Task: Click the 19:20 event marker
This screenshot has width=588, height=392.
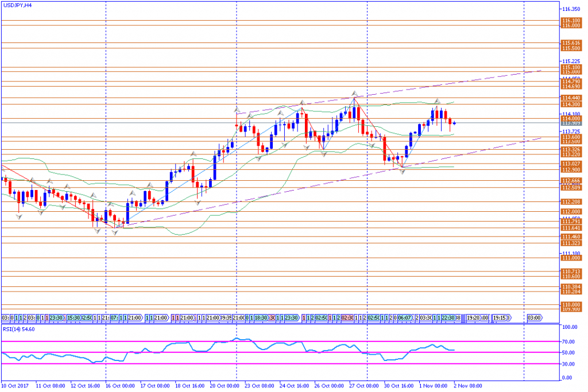Action: pyautogui.click(x=477, y=317)
